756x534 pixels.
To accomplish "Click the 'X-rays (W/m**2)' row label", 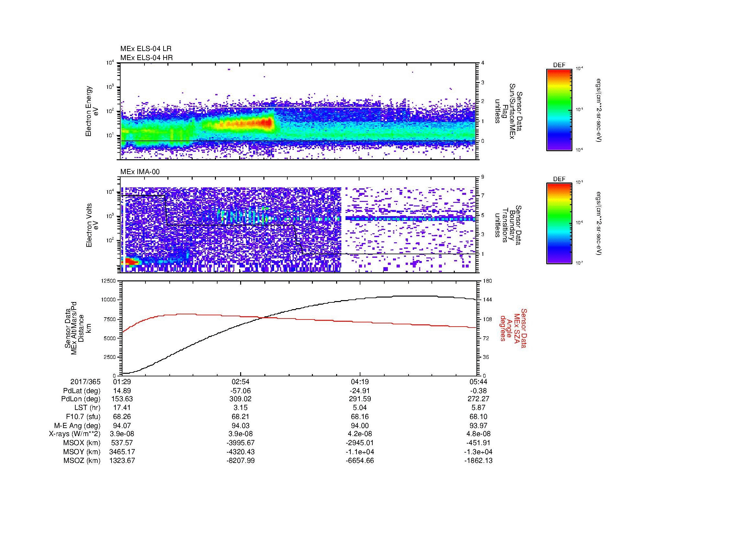I will 74,434.
